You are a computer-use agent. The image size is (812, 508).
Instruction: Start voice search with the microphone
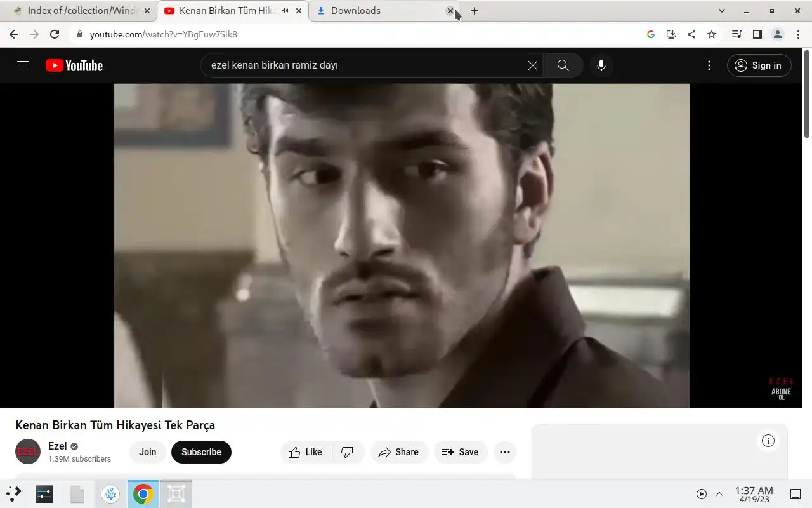[x=601, y=65]
